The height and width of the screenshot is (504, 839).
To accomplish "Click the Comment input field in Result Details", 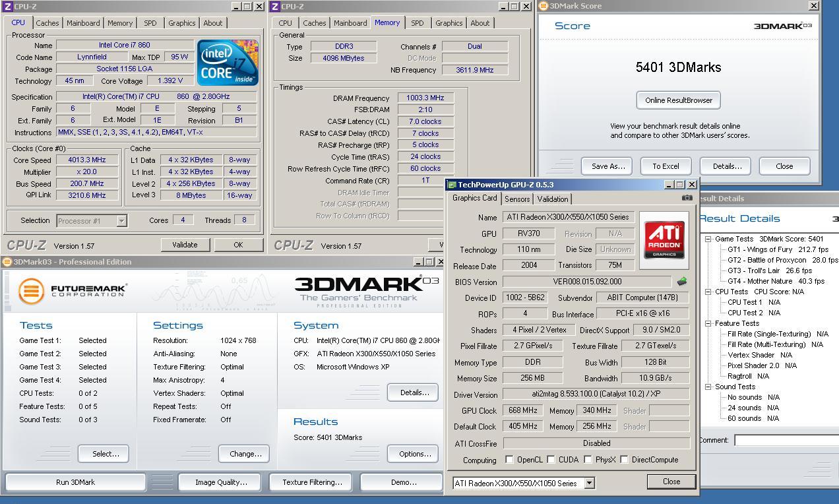I will [786, 440].
